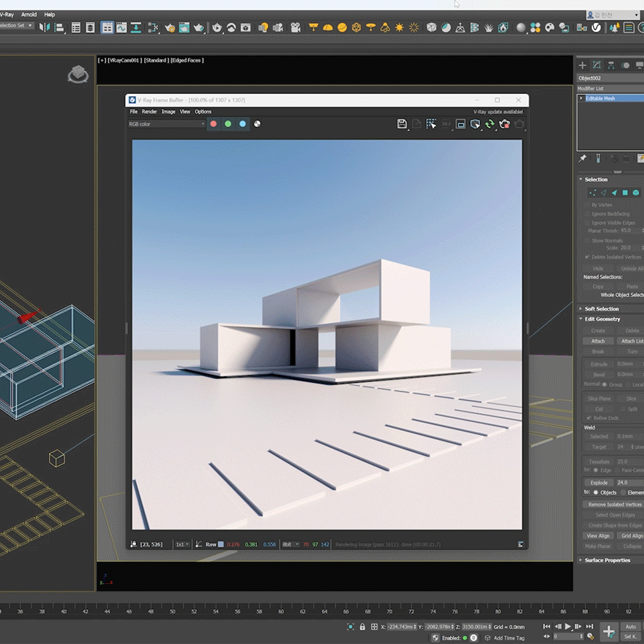The height and width of the screenshot is (644, 644).
Task: Click the Region render icon
Action: (431, 124)
